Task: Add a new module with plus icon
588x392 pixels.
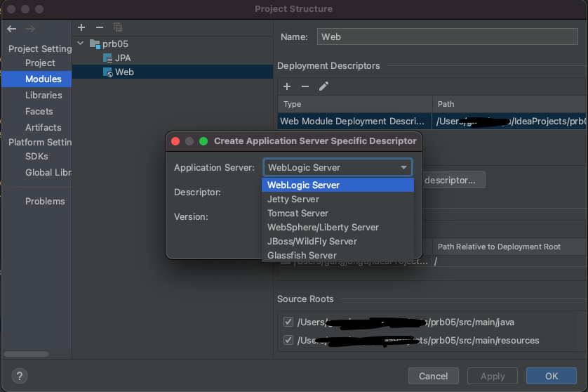Action: pos(81,27)
